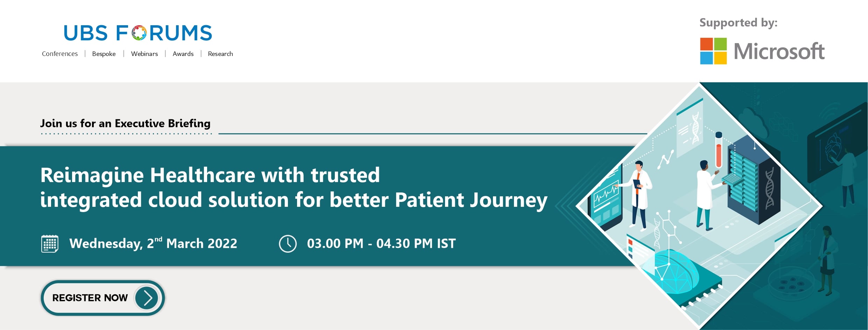The height and width of the screenshot is (330, 868).
Task: Select the Webinars menu item
Action: pyautogui.click(x=144, y=54)
